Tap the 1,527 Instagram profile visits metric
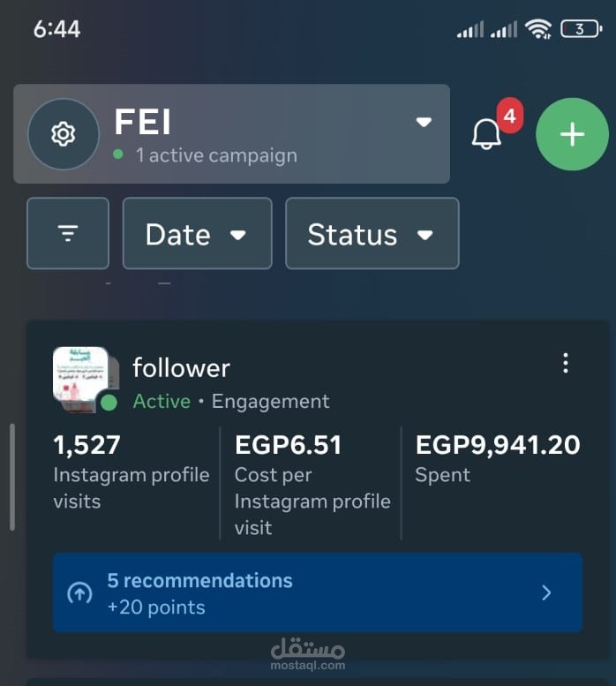Image resolution: width=616 pixels, height=686 pixels. click(131, 472)
